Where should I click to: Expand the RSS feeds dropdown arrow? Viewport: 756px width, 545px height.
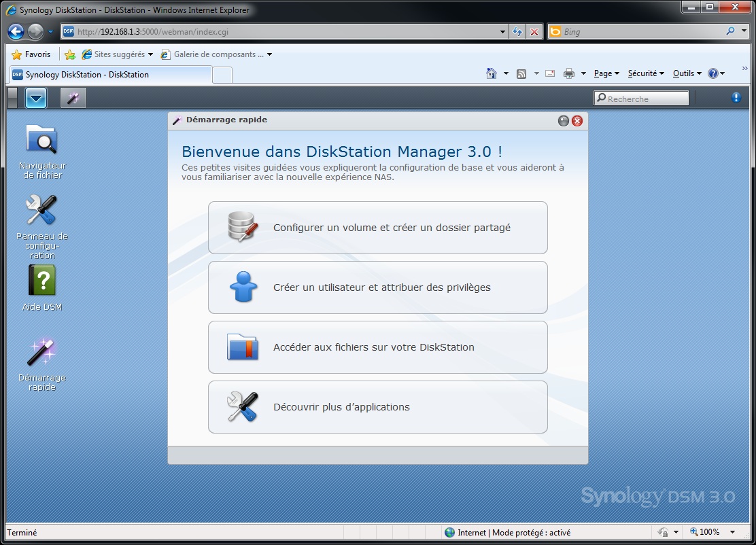536,73
